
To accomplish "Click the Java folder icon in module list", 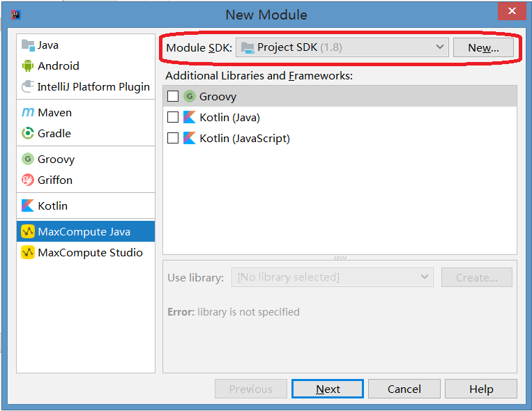I will [28, 45].
